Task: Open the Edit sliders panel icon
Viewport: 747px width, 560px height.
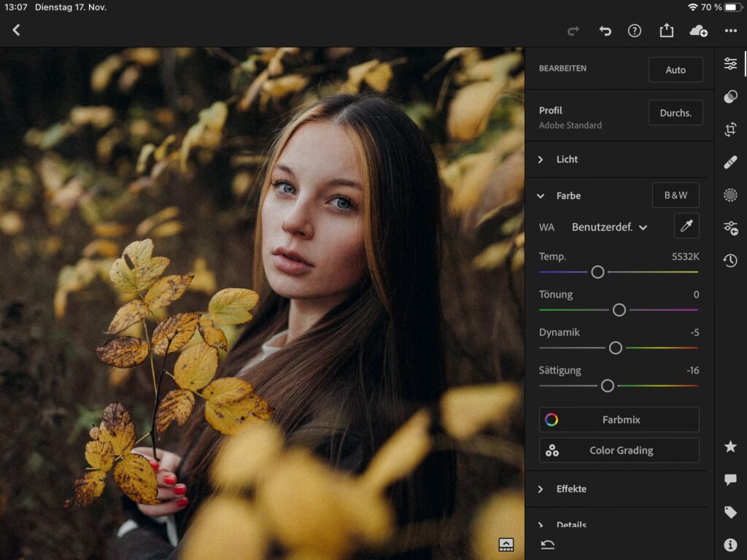Action: [x=730, y=63]
